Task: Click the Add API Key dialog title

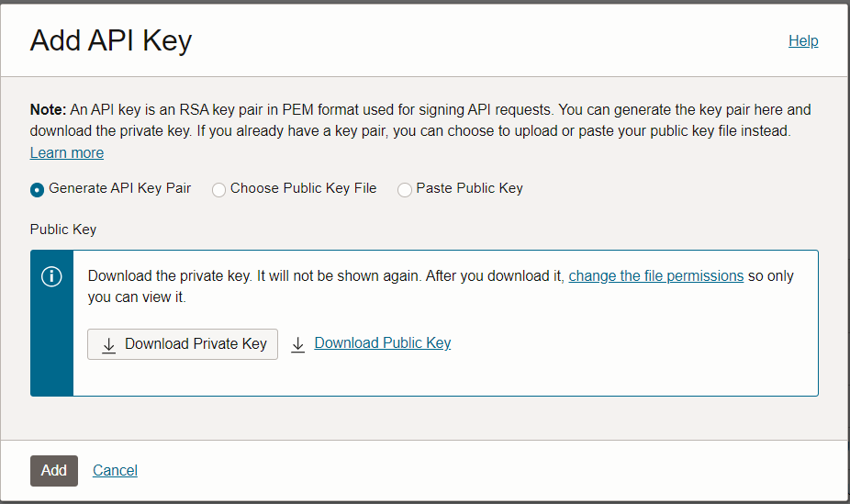Action: [x=111, y=41]
